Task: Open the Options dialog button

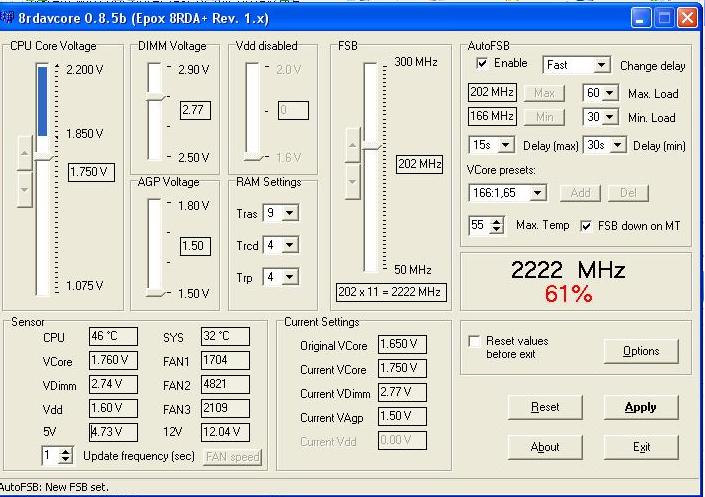Action: click(641, 351)
